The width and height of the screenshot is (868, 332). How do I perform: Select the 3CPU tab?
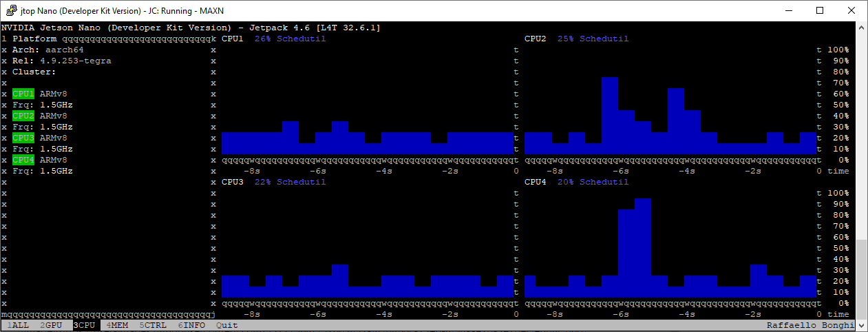click(84, 325)
